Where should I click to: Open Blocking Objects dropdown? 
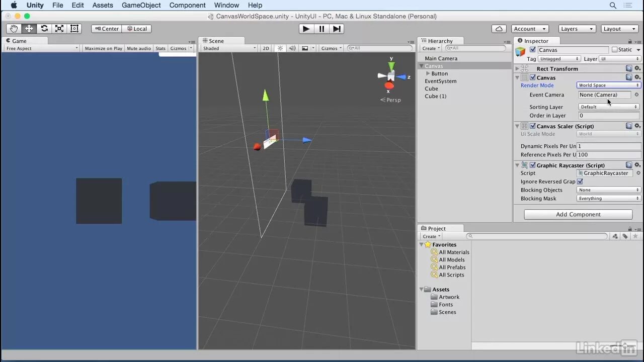pos(608,190)
